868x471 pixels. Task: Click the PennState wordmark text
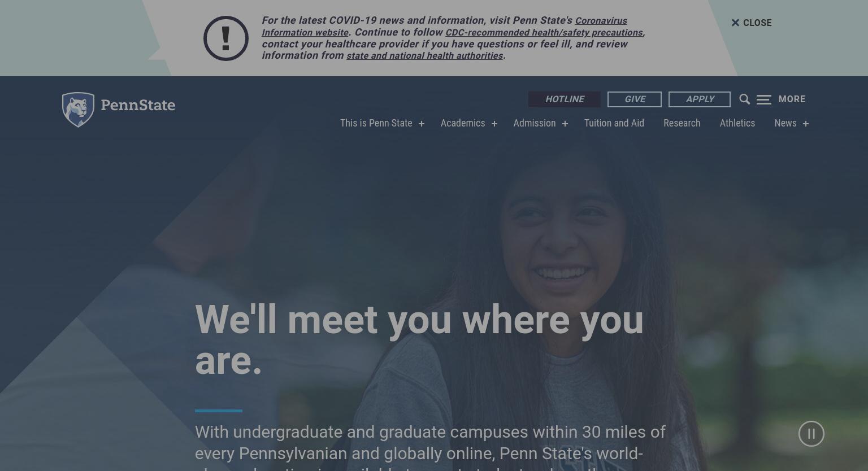(x=138, y=106)
